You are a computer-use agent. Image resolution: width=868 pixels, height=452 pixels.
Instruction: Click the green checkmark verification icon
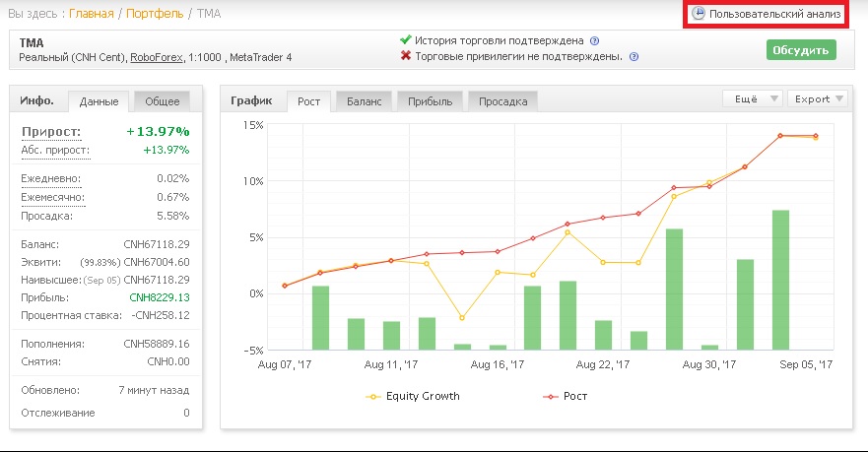tap(406, 39)
